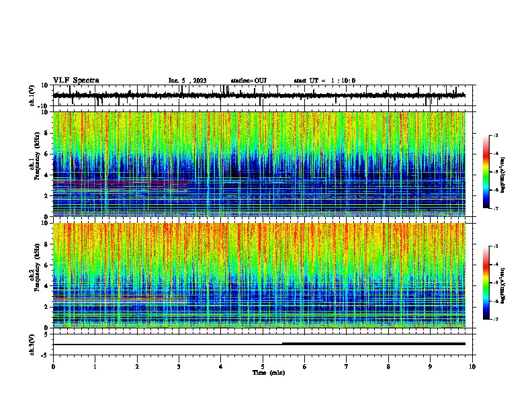Click the '-7' label on ch.1 color bar
Image resolution: width=532 pixels, height=411 pixels.
click(496, 208)
